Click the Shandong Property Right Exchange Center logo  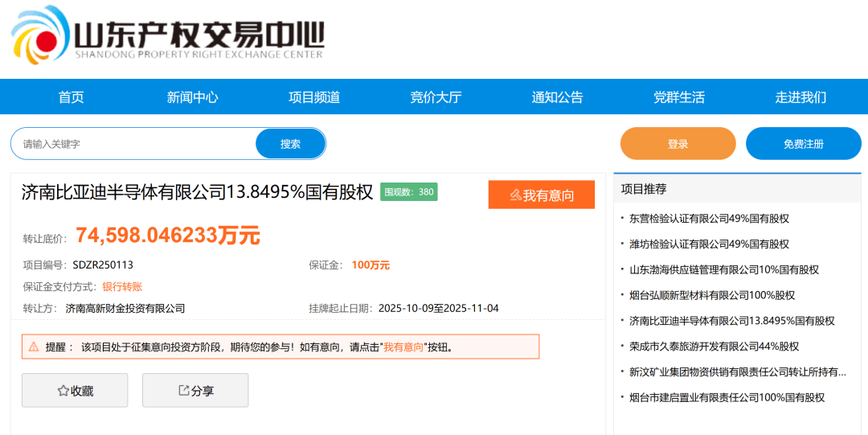click(x=167, y=35)
